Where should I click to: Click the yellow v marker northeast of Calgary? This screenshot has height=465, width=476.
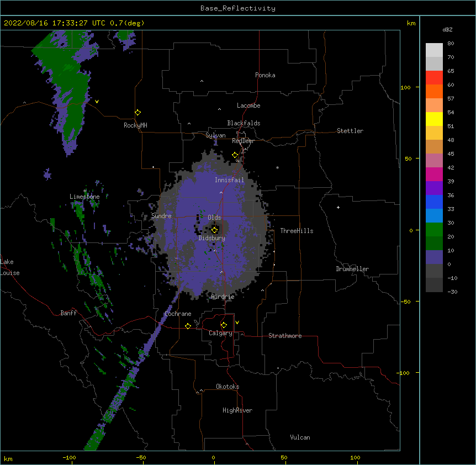tap(237, 323)
